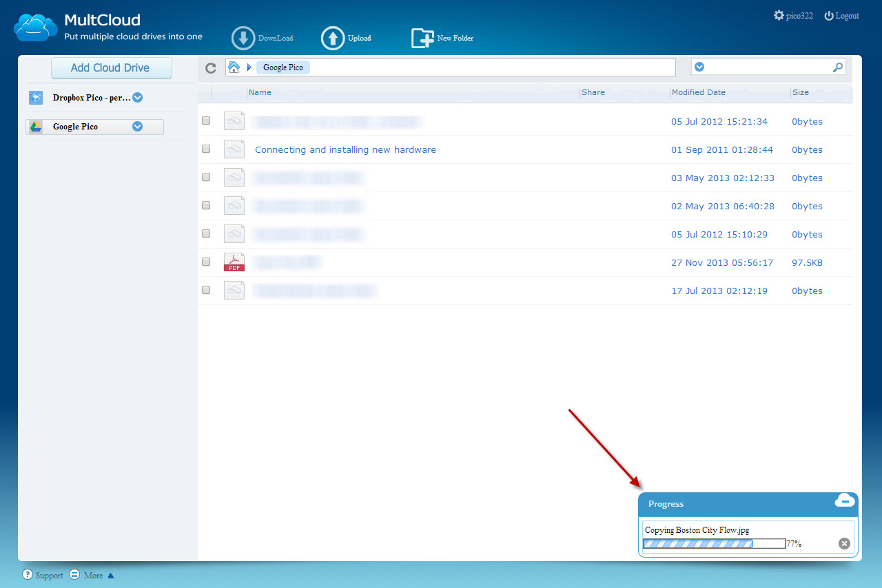Click the Add Cloud Drive button
This screenshot has width=882, height=588.
111,68
